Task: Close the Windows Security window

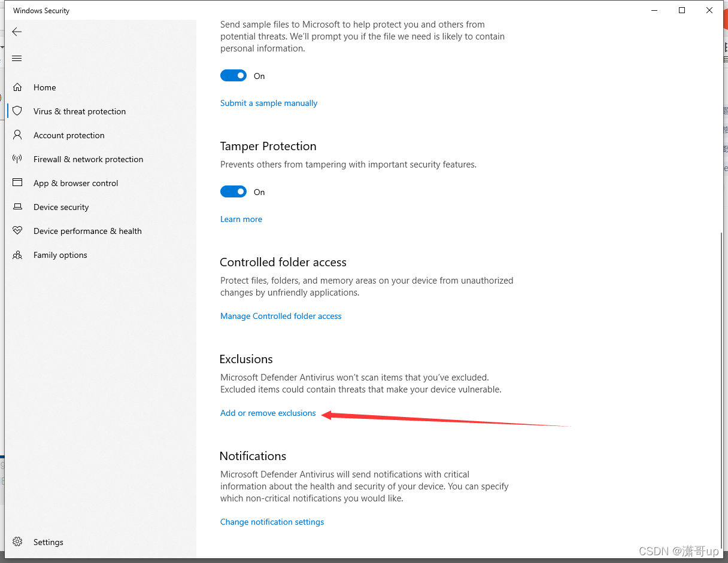Action: [709, 10]
